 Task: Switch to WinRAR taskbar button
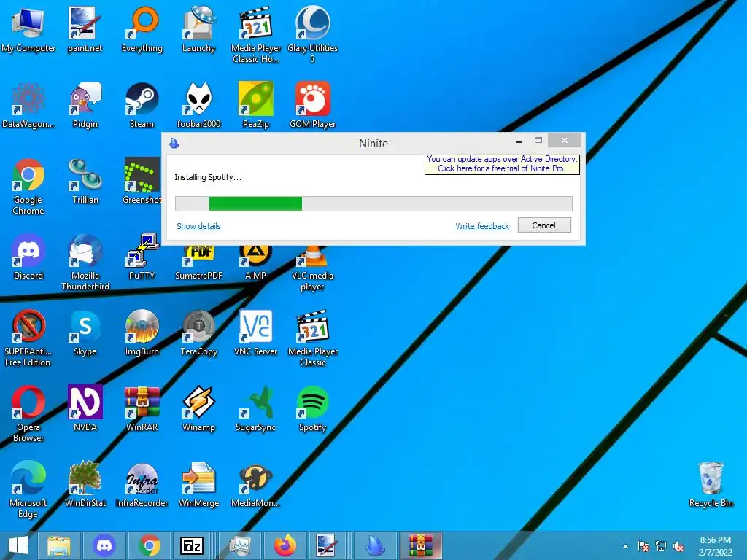(421, 545)
